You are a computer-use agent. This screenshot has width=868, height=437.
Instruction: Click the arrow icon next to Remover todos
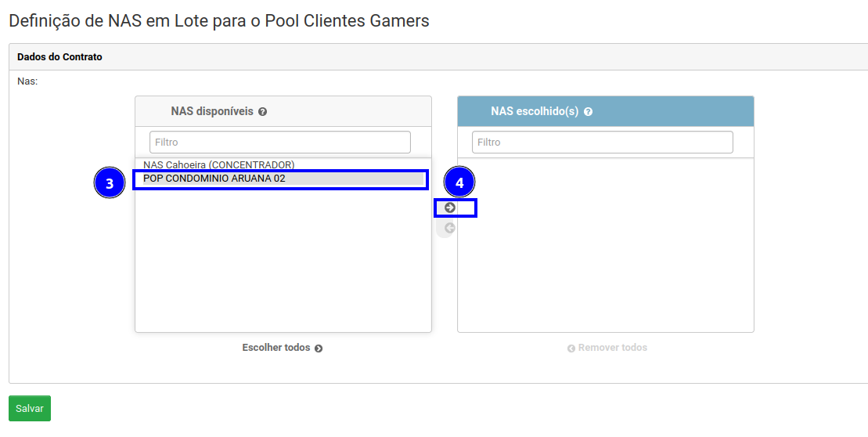pyautogui.click(x=571, y=349)
